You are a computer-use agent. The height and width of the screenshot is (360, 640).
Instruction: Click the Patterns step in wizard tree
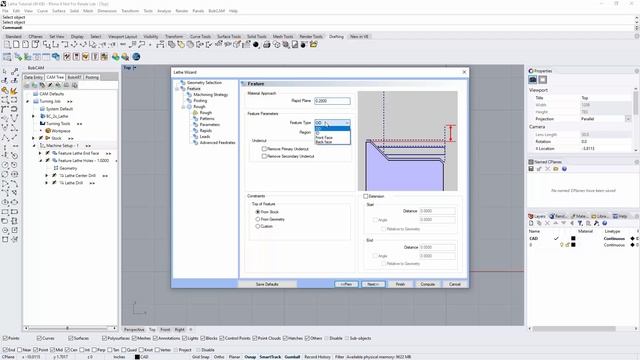click(207, 118)
